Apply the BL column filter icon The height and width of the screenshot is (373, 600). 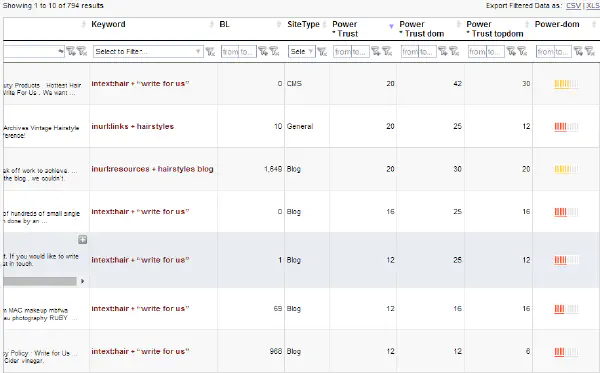[x=262, y=51]
